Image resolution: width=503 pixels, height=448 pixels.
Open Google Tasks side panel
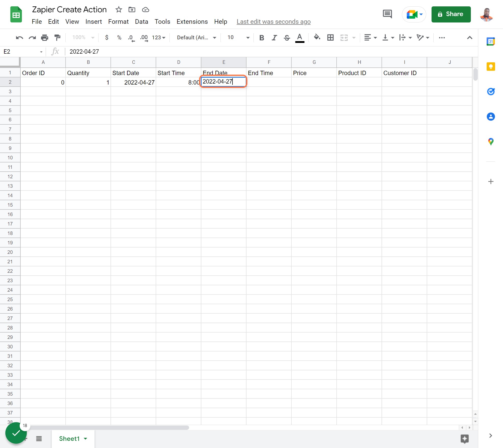tap(491, 91)
